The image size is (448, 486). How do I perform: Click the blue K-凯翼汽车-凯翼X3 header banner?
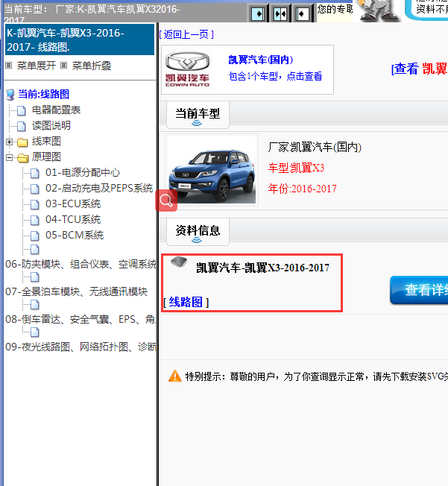[80, 40]
